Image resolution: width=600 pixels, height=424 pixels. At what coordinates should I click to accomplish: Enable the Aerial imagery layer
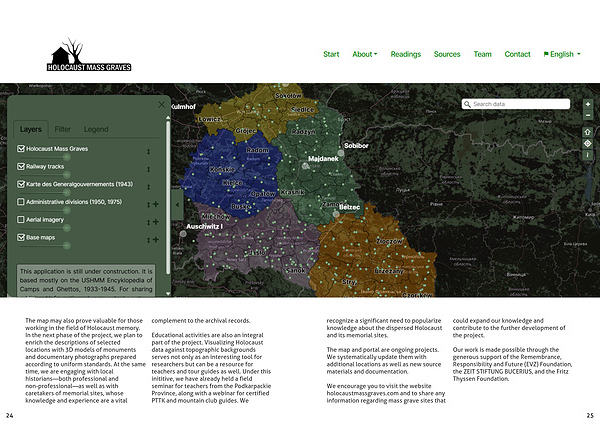[21, 219]
